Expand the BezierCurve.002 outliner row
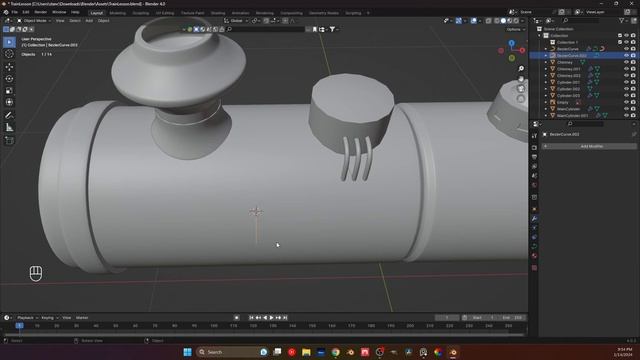This screenshot has height=360, width=640. pos(546,56)
